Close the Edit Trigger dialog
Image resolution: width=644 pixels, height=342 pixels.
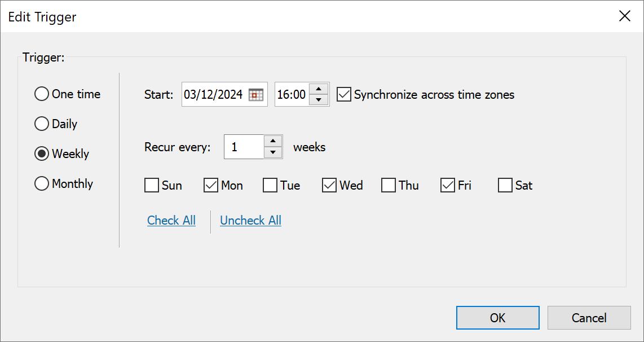(x=625, y=16)
